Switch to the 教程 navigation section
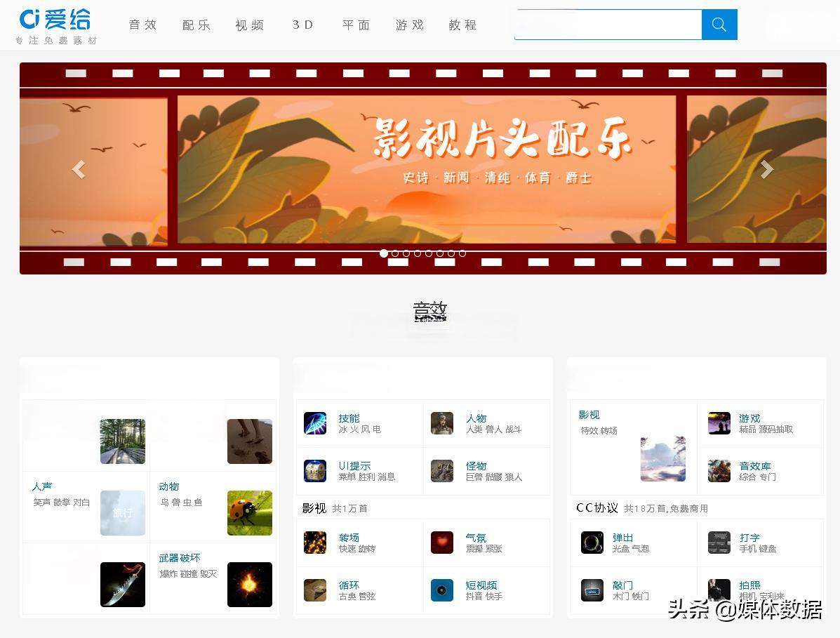 click(462, 25)
